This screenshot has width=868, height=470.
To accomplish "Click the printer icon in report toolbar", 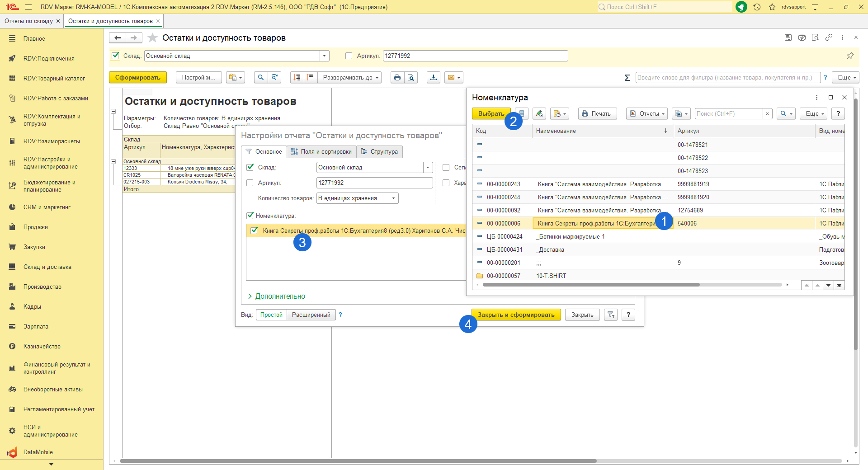I will (397, 77).
